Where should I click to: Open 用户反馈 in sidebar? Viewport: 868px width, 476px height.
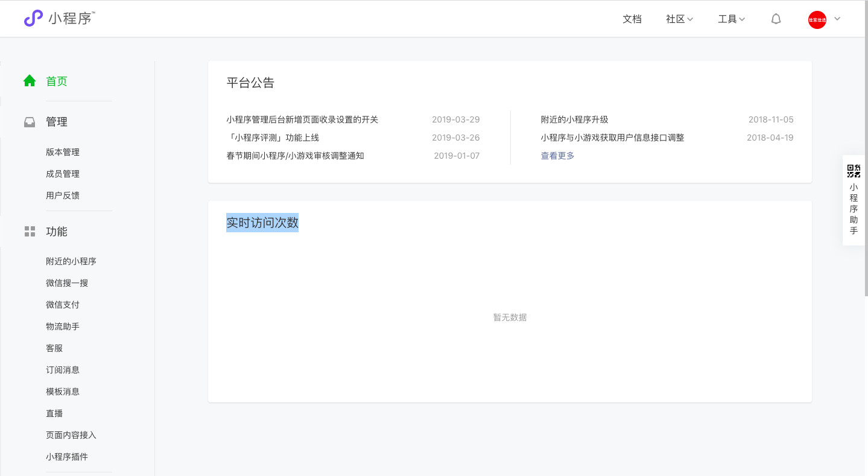coord(63,195)
